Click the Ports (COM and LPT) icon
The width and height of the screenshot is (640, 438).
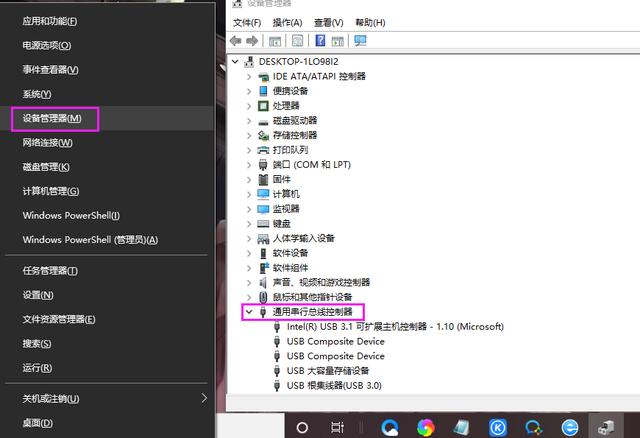click(263, 165)
